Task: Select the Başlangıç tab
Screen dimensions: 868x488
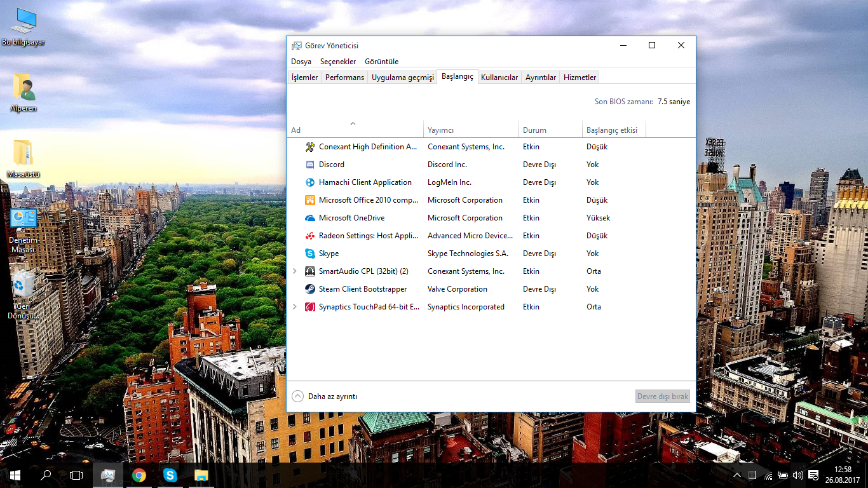Action: click(458, 76)
